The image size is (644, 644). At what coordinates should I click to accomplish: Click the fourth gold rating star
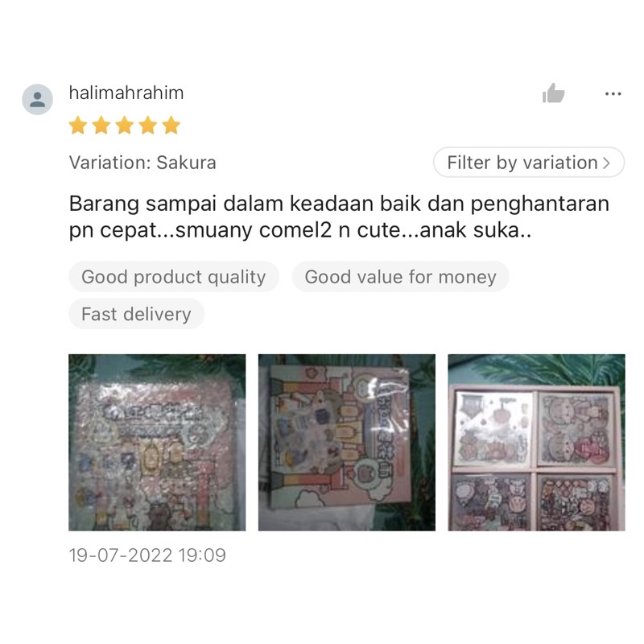point(148,126)
